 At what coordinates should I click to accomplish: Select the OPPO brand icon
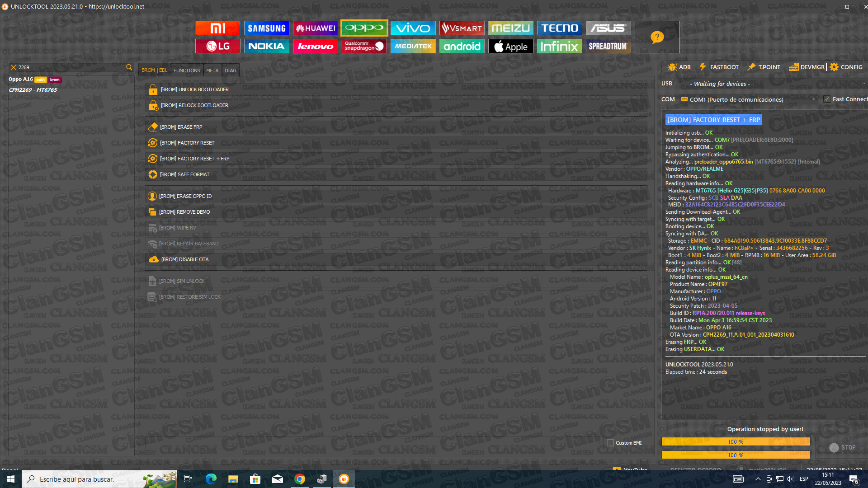tap(364, 28)
